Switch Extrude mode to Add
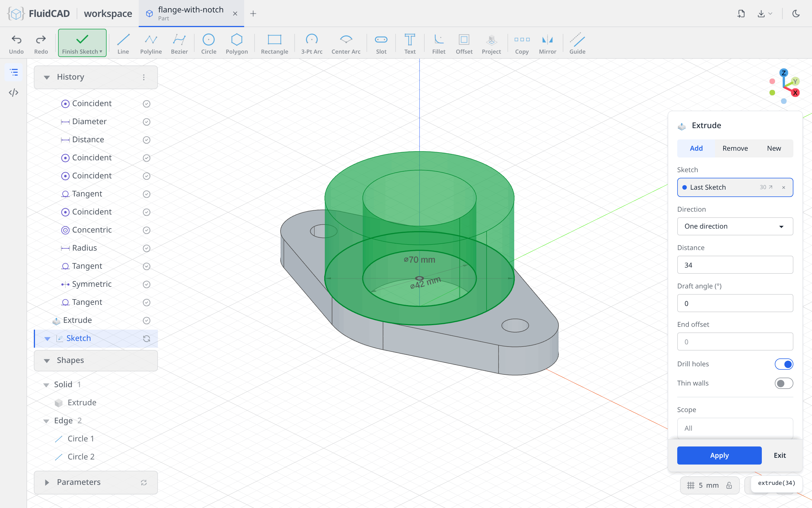 click(696, 148)
